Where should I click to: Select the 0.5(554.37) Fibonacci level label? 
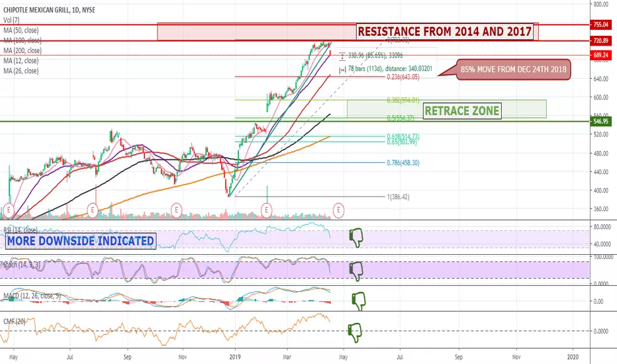click(x=400, y=118)
